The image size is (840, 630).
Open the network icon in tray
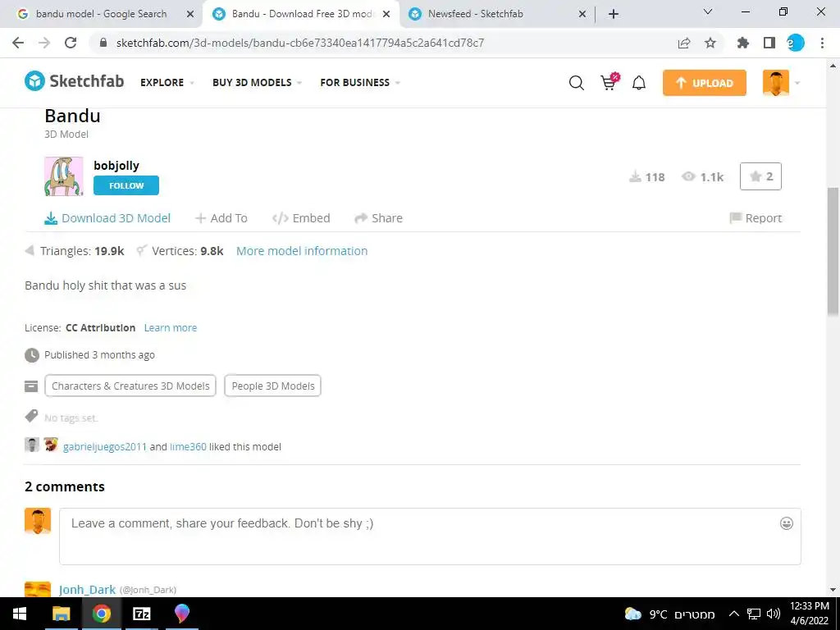(x=754, y=614)
